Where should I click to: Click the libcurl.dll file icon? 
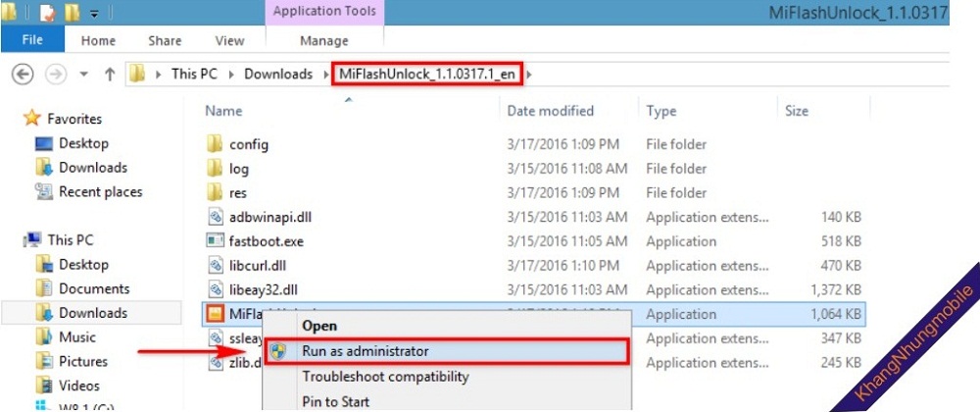(x=215, y=265)
